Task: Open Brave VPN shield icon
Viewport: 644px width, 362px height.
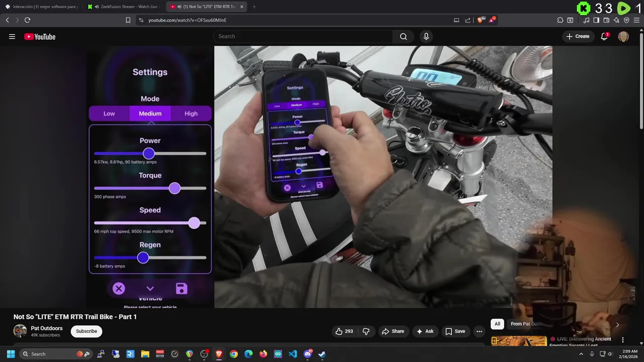Action: pos(626,20)
